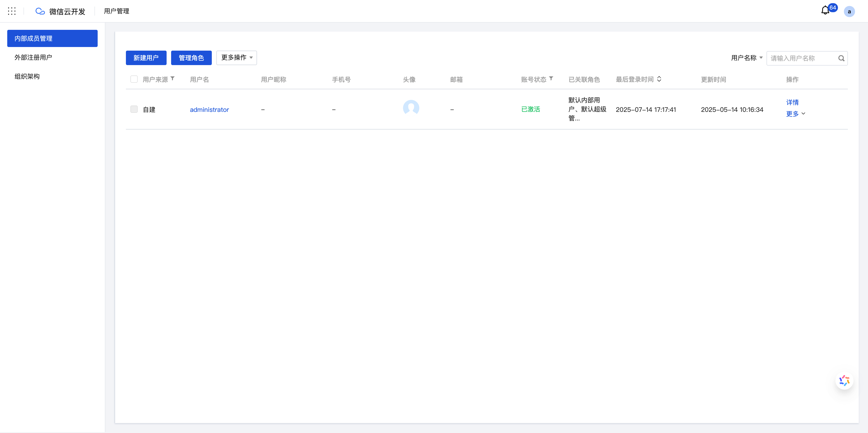Click the 用户名 column header

pyautogui.click(x=199, y=80)
